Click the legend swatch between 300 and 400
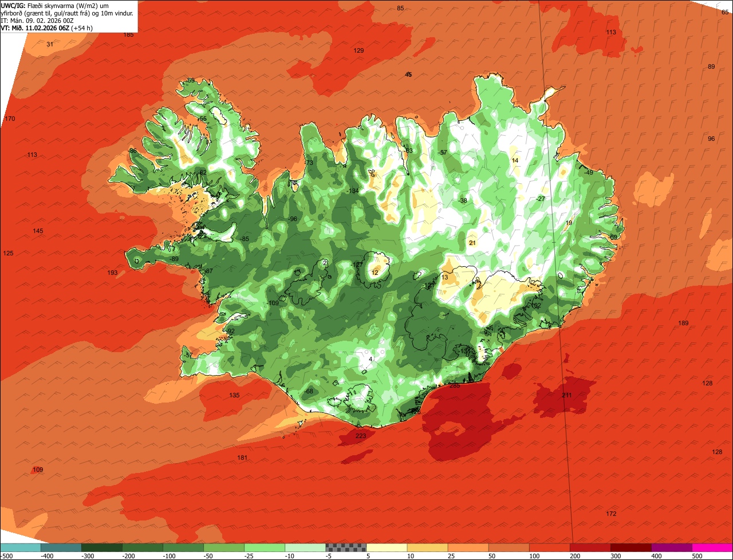 pos(630,548)
